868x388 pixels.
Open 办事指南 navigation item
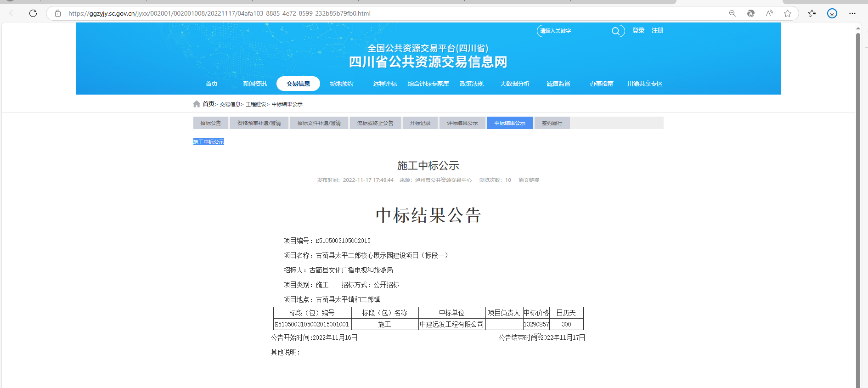(x=602, y=84)
